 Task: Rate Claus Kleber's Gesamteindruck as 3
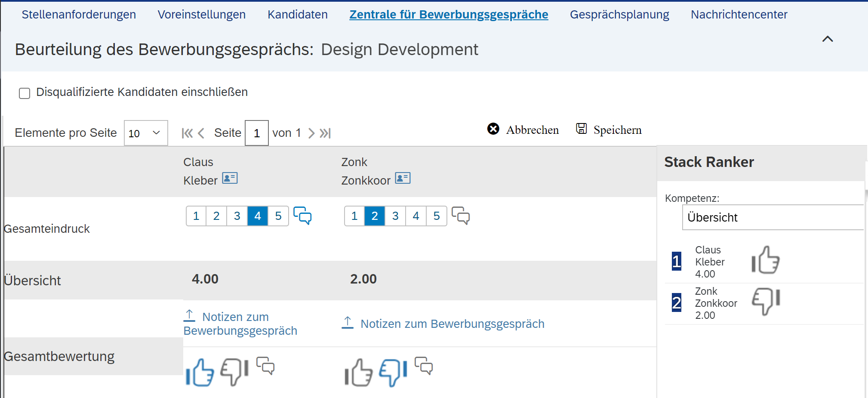point(237,216)
